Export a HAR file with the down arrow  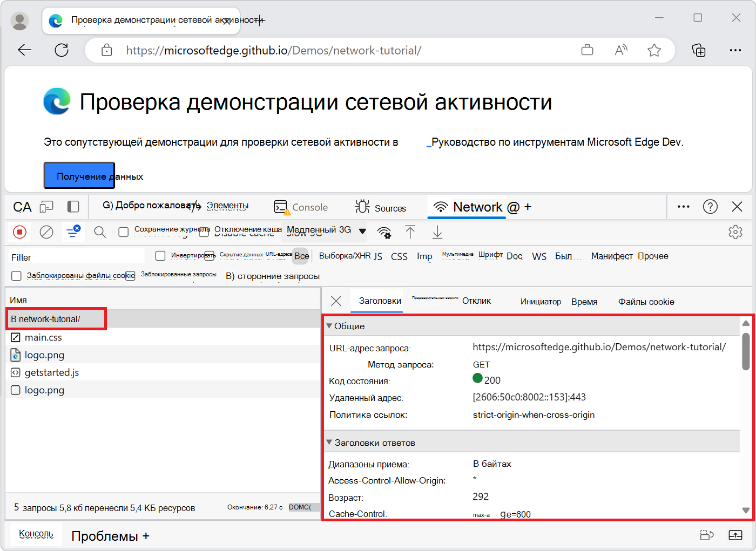point(437,232)
